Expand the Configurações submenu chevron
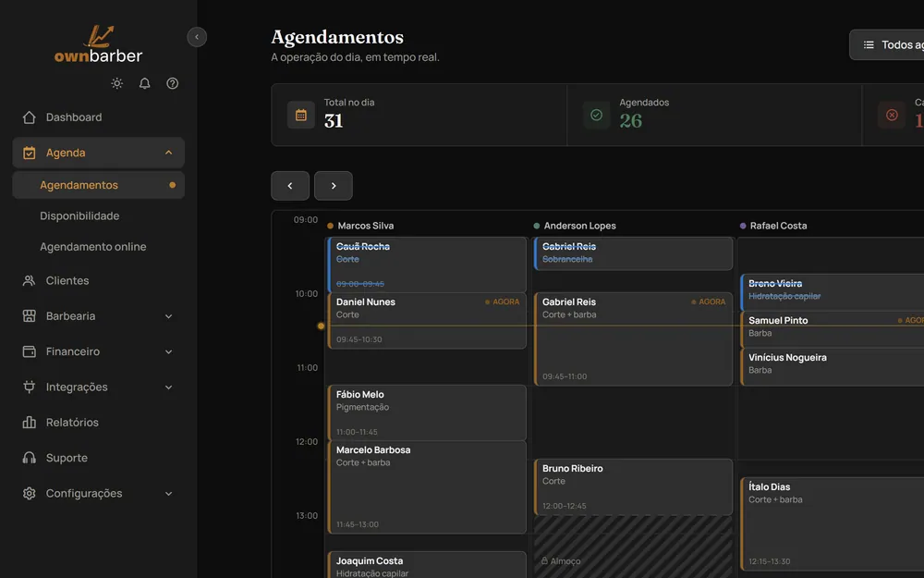Screen dimensions: 924x578 (168, 493)
